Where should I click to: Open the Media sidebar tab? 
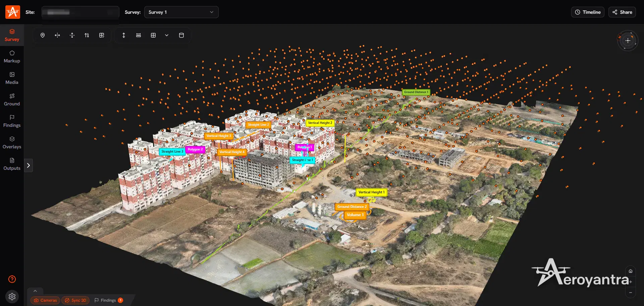(x=12, y=78)
